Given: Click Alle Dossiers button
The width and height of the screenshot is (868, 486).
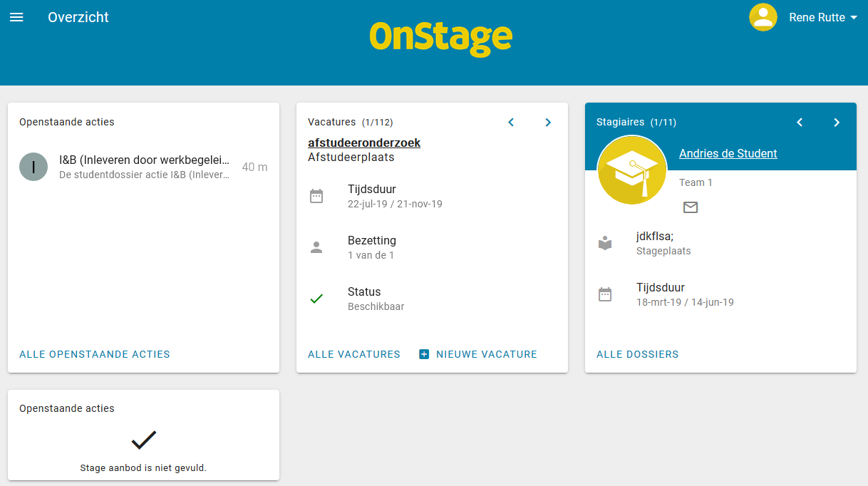Looking at the screenshot, I should coord(638,354).
